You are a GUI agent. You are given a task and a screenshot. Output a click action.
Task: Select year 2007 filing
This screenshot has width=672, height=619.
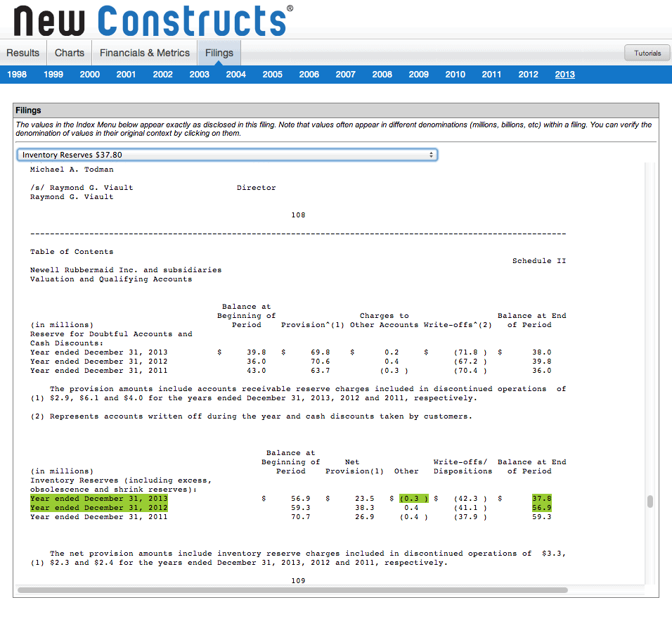[x=345, y=75]
